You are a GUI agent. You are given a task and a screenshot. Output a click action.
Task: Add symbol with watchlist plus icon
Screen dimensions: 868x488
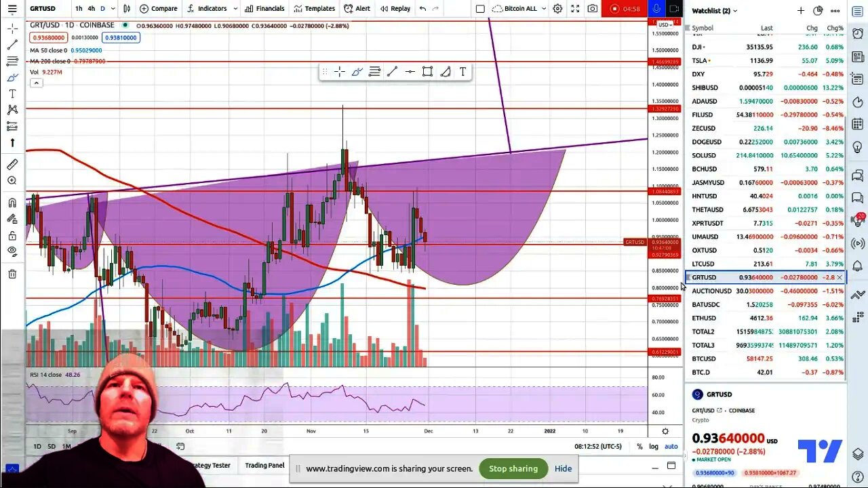[801, 11]
